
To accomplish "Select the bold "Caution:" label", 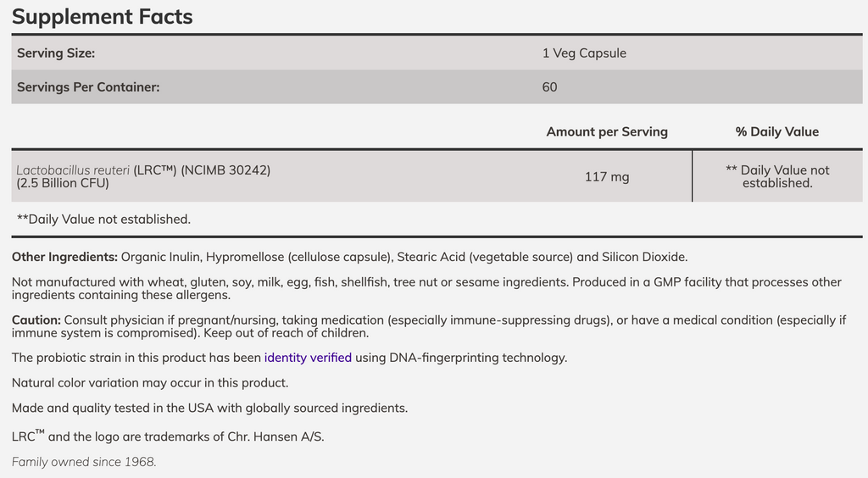I will pos(36,320).
